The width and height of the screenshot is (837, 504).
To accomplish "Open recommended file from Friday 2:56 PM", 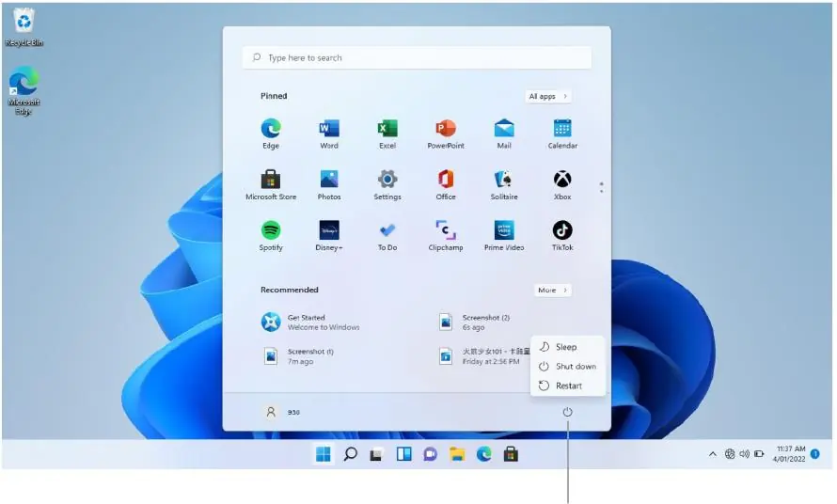I will (483, 356).
